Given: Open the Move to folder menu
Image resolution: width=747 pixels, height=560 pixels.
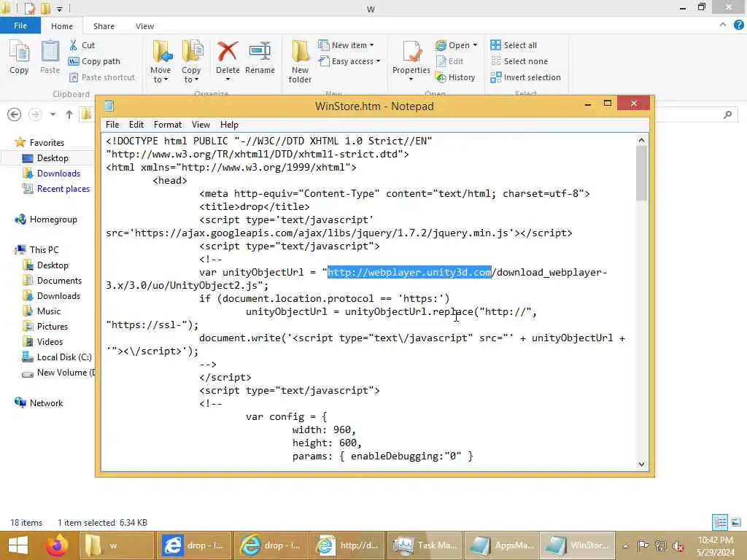Looking at the screenshot, I should 160,62.
